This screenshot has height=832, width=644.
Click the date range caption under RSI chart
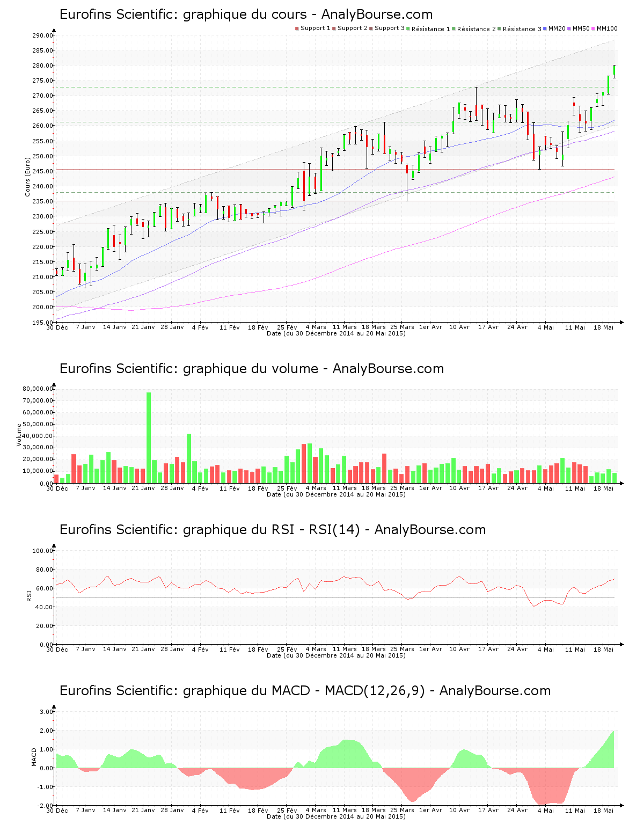click(336, 655)
